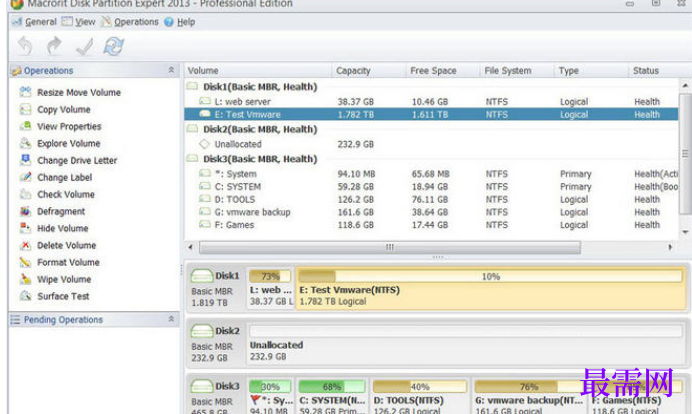Click the Change Drive Letter icon
The image size is (692, 414).
click(x=26, y=160)
